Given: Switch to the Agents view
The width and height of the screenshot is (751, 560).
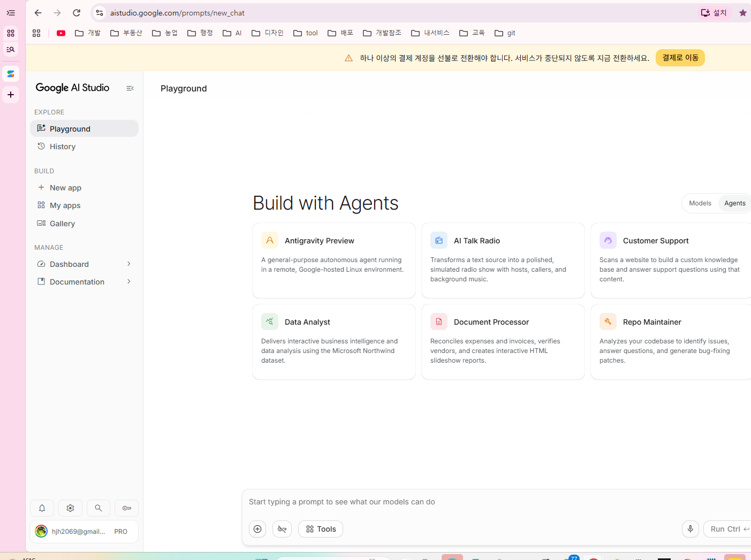Looking at the screenshot, I should click(x=734, y=203).
